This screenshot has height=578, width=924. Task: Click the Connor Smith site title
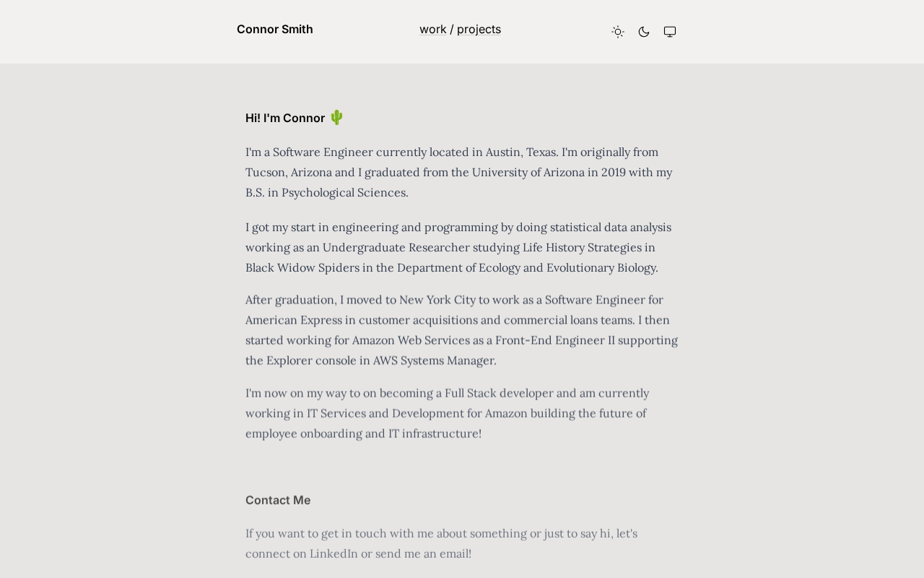(275, 30)
